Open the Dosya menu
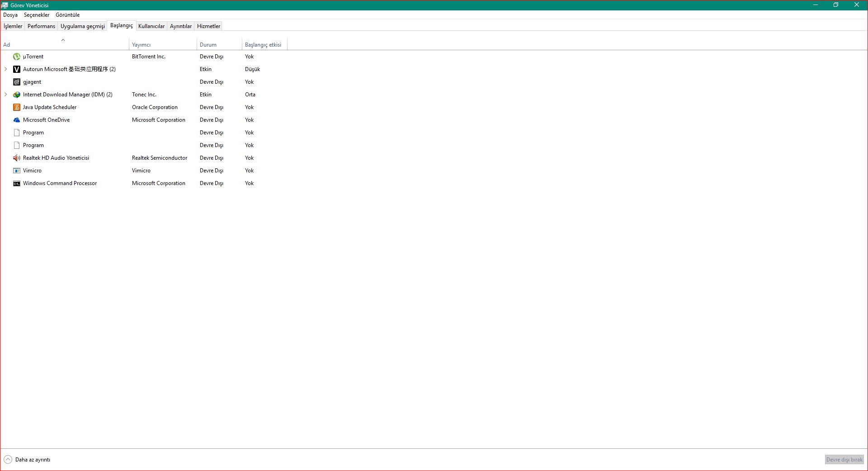 point(10,15)
